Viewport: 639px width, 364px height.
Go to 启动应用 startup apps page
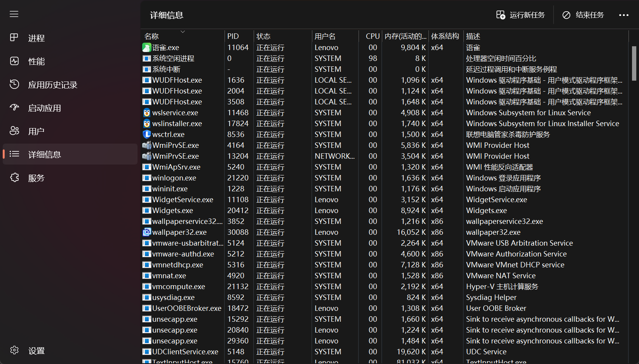pos(70,108)
